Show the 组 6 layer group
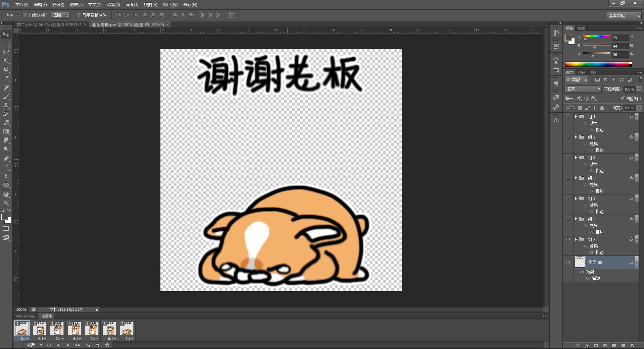The height and width of the screenshot is (349, 644). 568,219
